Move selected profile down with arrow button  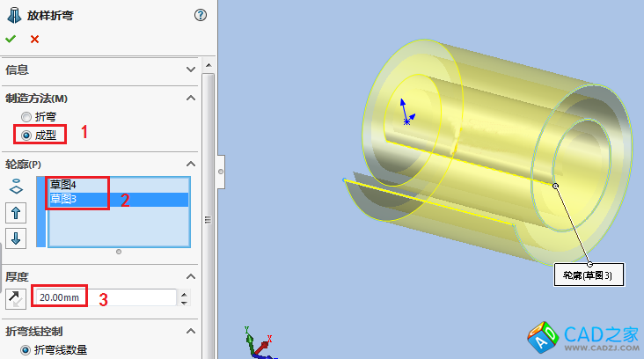point(16,238)
